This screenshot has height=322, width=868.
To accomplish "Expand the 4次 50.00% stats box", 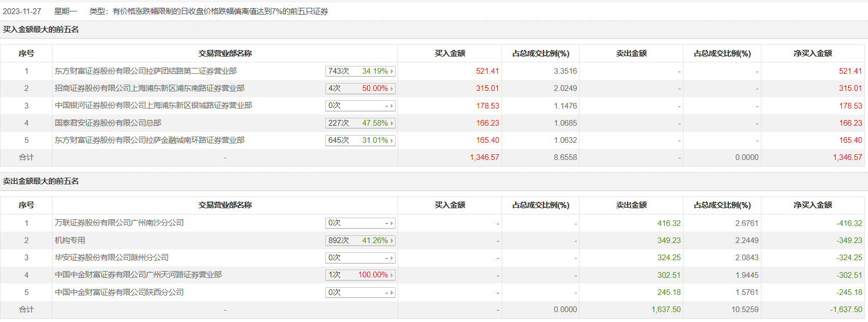I will pyautogui.click(x=360, y=88).
